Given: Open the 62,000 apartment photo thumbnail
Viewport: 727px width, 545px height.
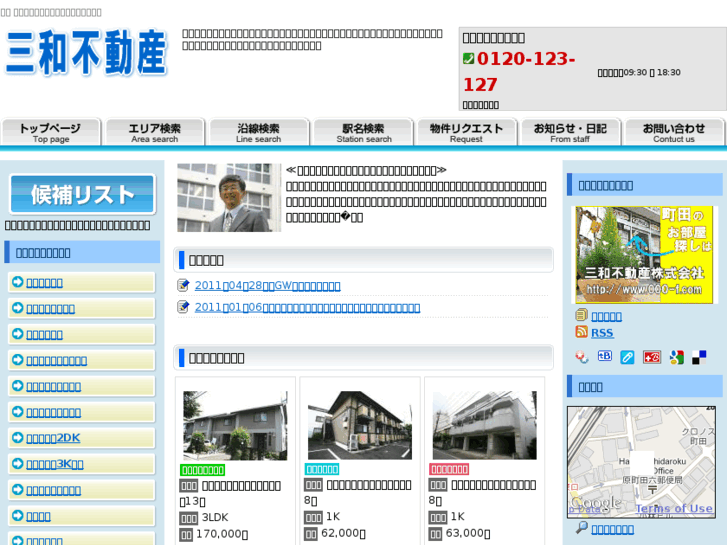Looking at the screenshot, I should point(360,425).
